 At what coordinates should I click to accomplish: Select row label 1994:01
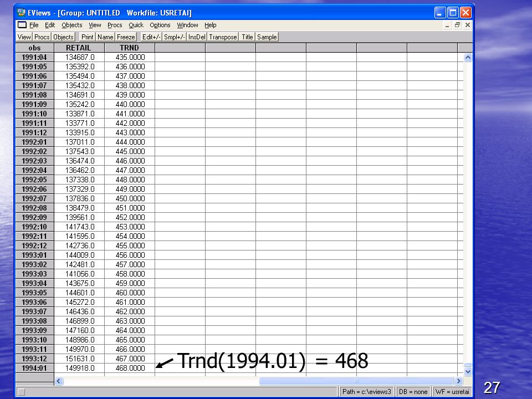point(34,368)
